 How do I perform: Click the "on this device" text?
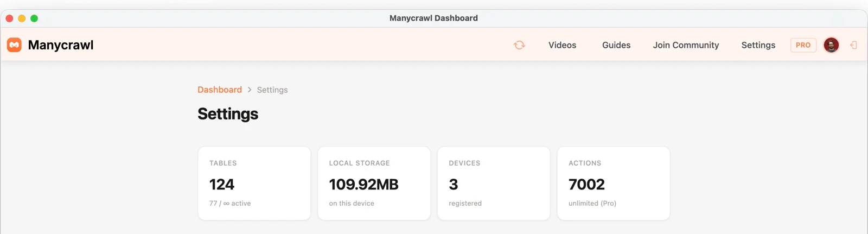tap(352, 203)
